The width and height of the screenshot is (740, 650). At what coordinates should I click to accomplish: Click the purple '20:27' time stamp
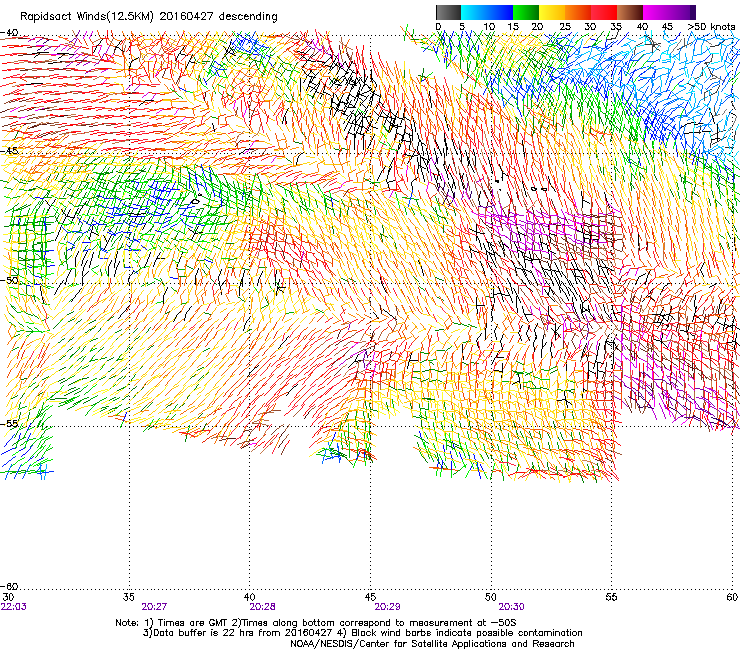click(x=154, y=607)
